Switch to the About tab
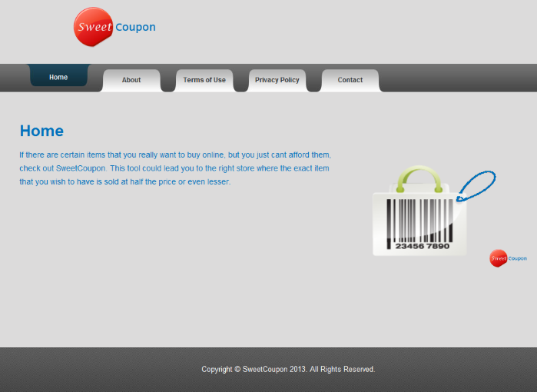 pos(131,80)
